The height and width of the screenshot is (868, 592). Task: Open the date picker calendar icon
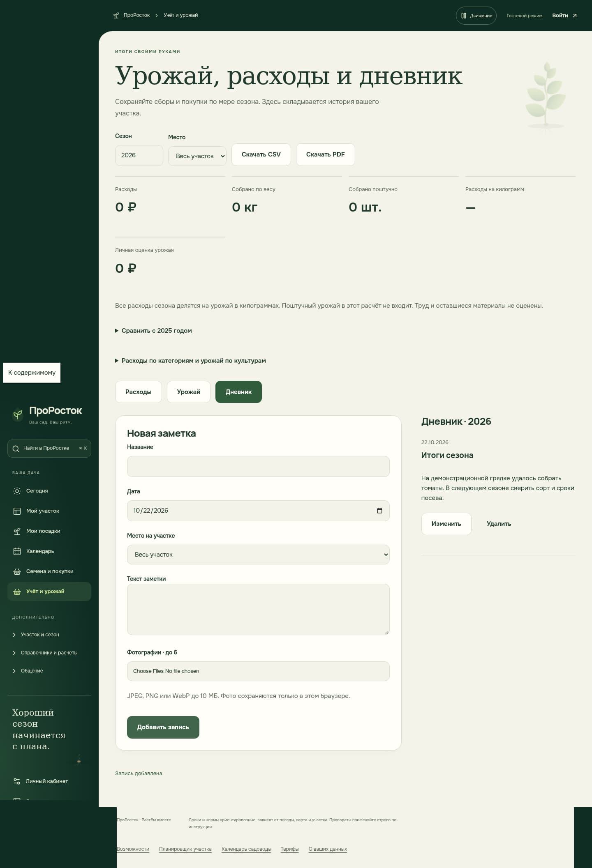(379, 511)
